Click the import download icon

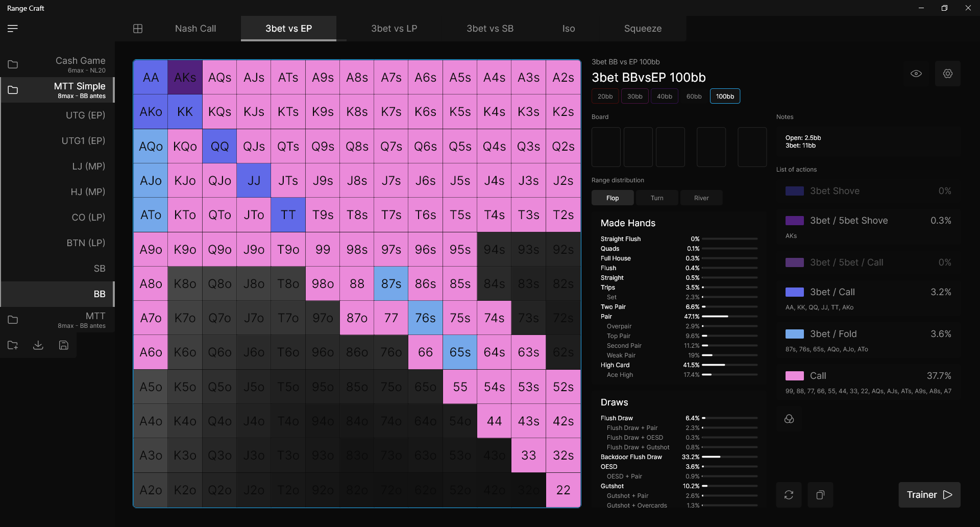coord(38,345)
